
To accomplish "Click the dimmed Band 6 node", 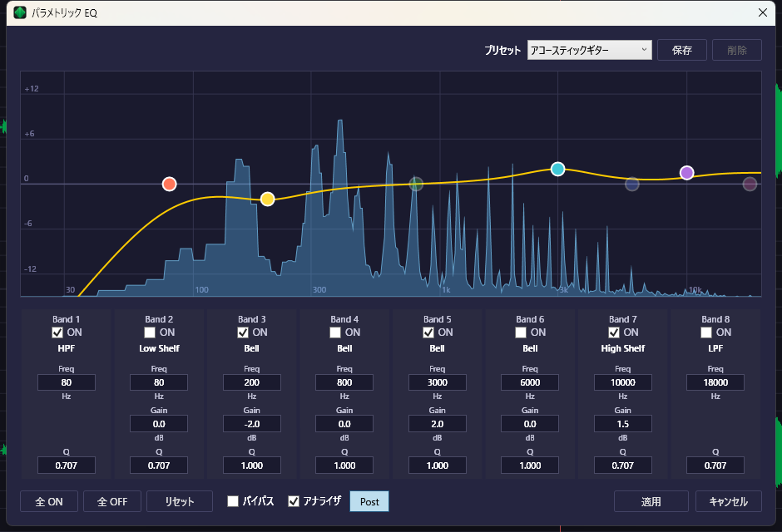I will 632,184.
